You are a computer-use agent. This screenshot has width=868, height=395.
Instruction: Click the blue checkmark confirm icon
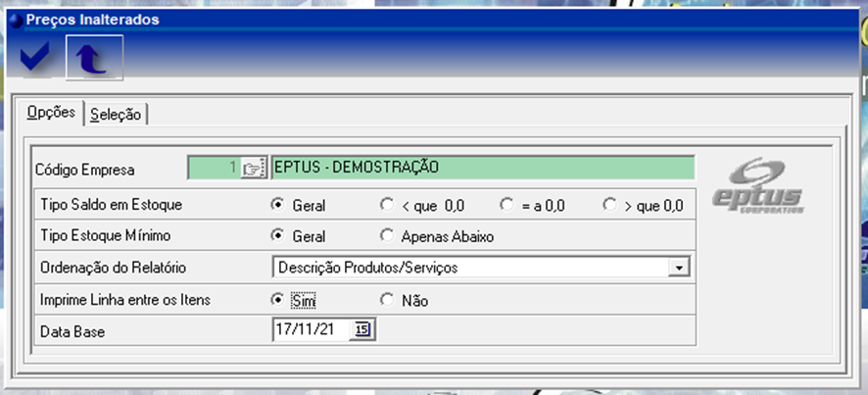coord(36,59)
